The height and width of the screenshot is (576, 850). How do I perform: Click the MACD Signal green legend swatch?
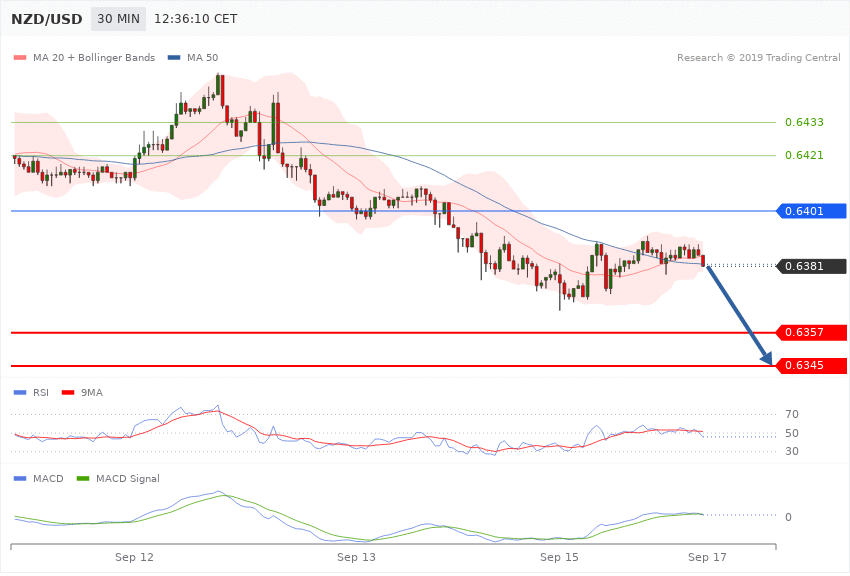point(83,478)
